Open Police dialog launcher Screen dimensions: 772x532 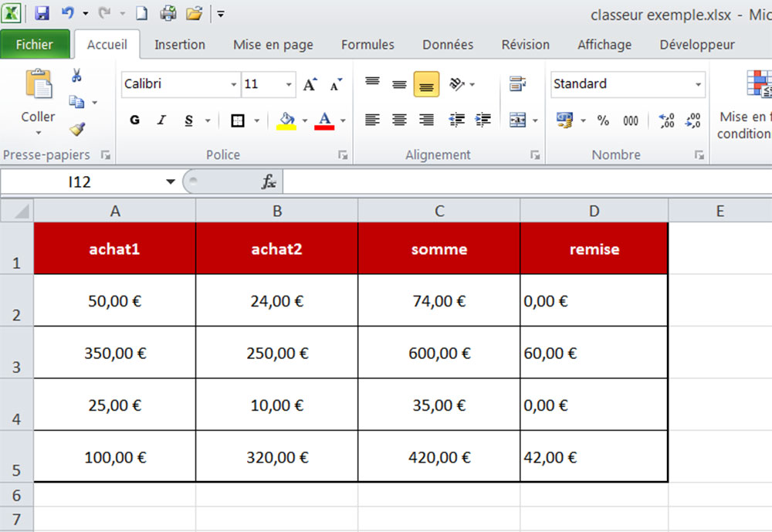343,155
